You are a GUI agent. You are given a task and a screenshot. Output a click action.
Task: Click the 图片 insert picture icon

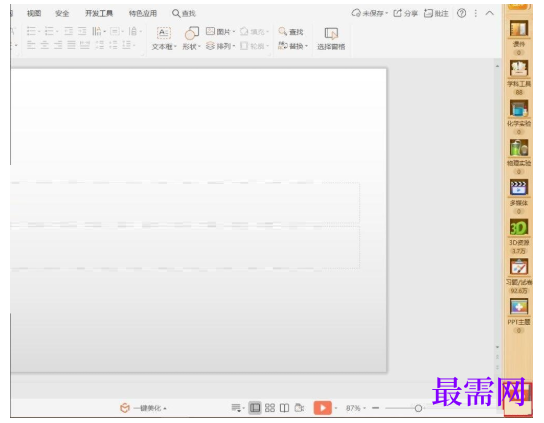coord(210,32)
